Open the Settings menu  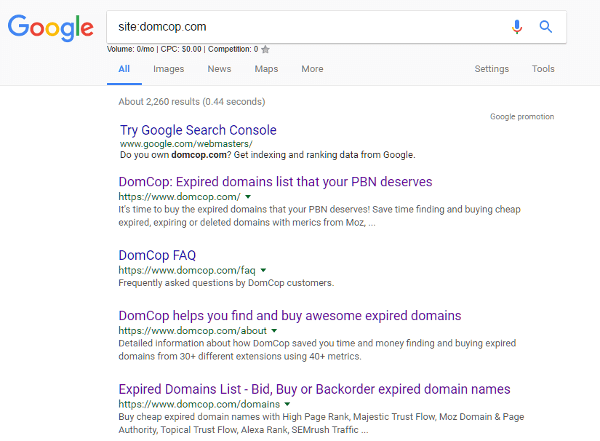pos(492,69)
